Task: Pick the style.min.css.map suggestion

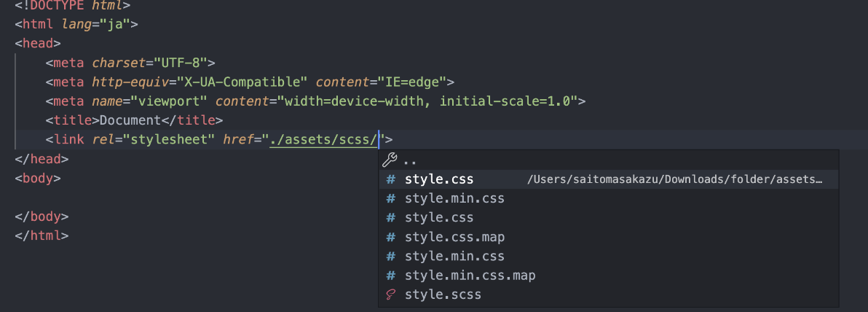Action: [x=470, y=276]
